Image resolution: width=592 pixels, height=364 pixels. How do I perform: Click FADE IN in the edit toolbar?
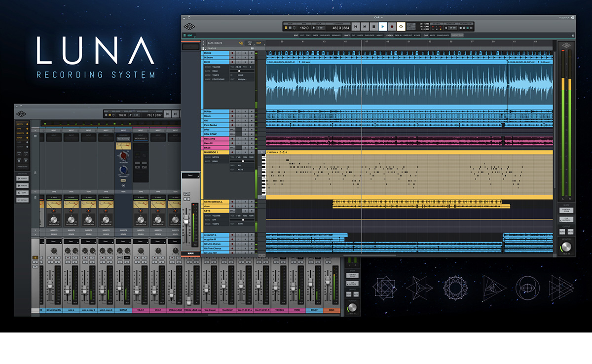[398, 35]
